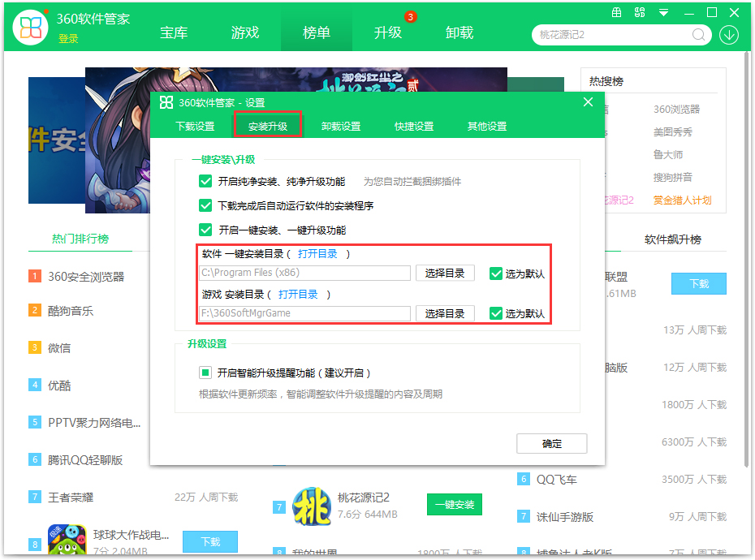Click the four-square feedback icon in title bar
This screenshot has height=560, width=755.
[x=640, y=12]
